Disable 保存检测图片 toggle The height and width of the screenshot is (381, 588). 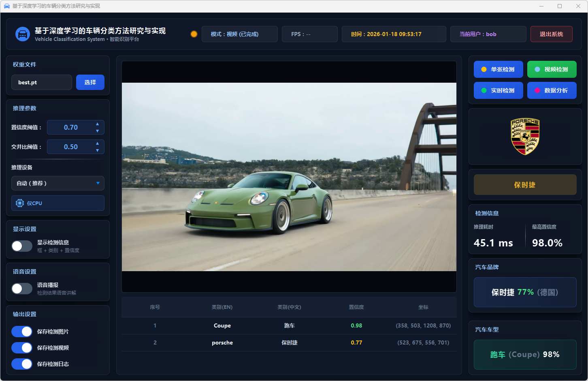coord(22,332)
